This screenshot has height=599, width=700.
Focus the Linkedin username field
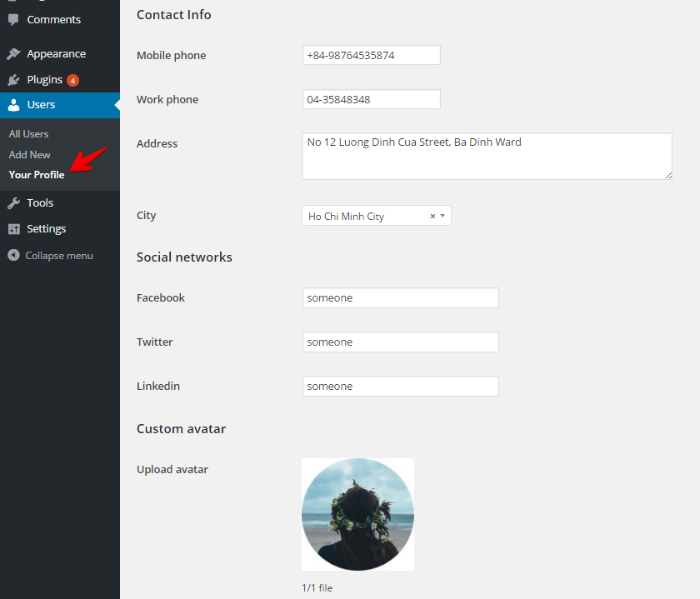(x=401, y=386)
